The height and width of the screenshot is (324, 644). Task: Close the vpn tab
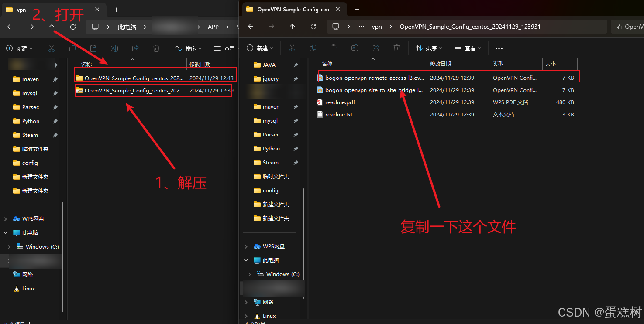(97, 10)
